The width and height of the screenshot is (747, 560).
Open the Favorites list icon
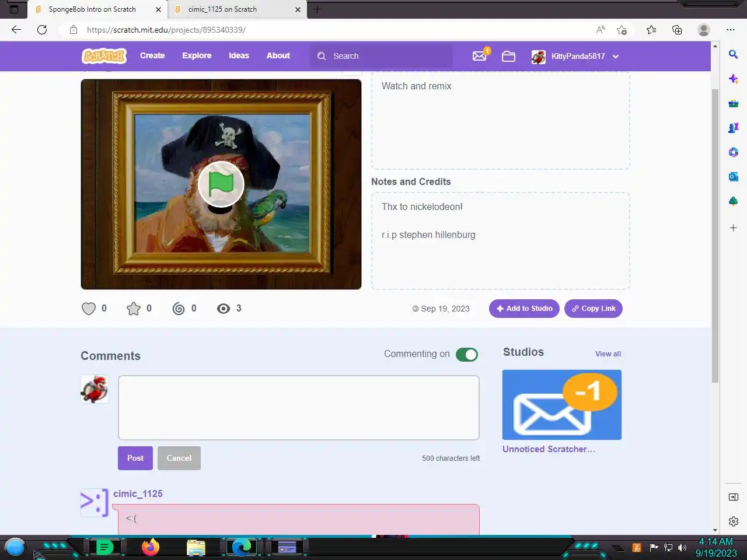click(x=651, y=30)
